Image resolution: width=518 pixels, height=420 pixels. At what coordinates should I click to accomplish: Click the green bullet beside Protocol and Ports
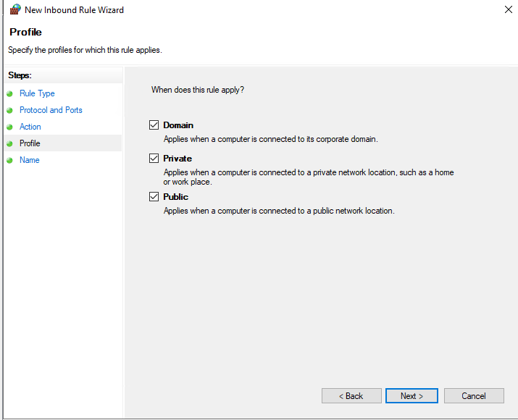pos(9,111)
